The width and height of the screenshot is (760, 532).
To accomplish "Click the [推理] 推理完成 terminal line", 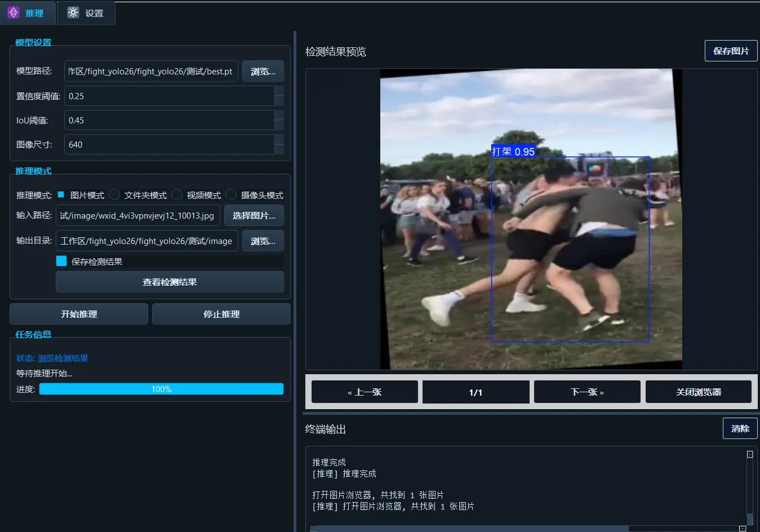I will pos(344,474).
